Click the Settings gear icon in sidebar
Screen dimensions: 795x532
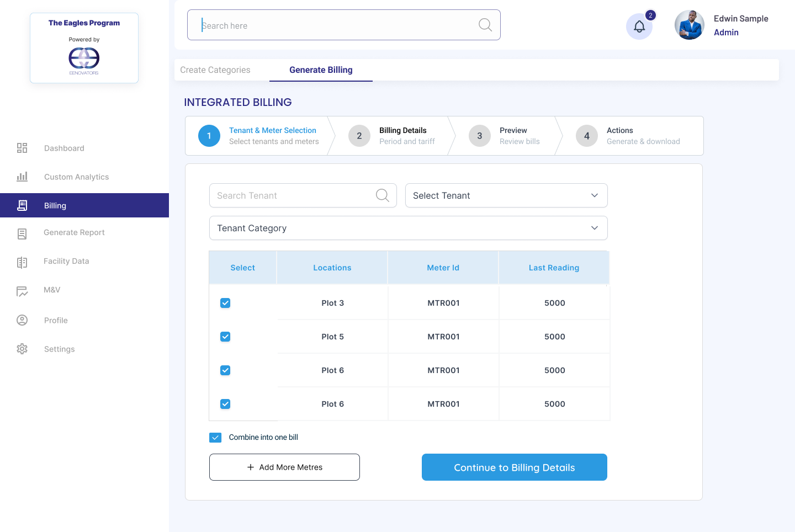pos(22,349)
